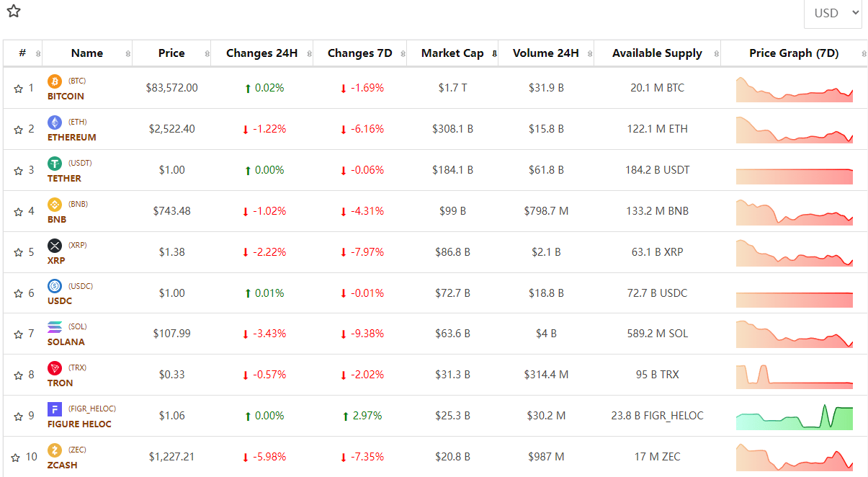Viewport: 868px width, 477px height.
Task: Star the Solana row
Action: pos(18,334)
